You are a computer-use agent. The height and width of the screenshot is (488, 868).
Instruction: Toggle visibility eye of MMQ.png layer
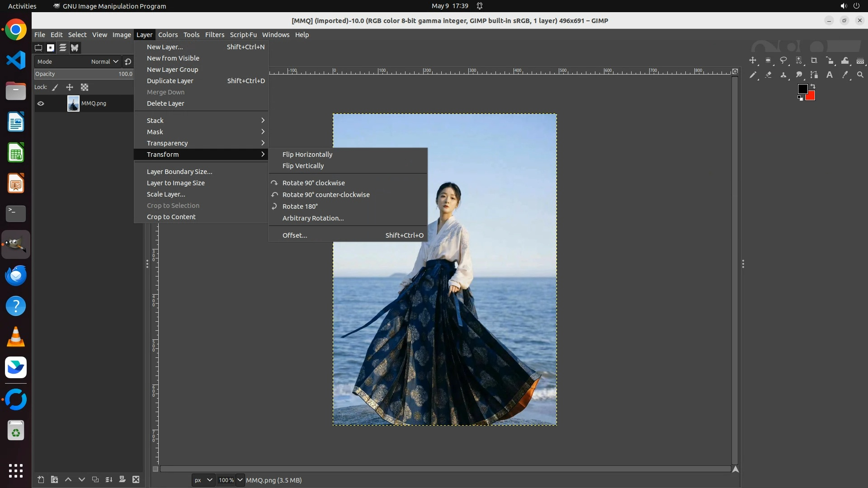click(x=41, y=103)
